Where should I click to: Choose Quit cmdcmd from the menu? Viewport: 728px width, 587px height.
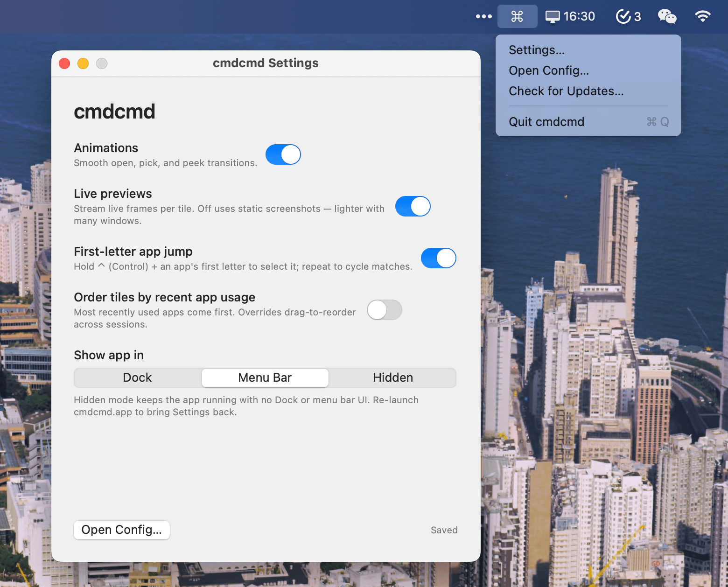[x=588, y=122]
